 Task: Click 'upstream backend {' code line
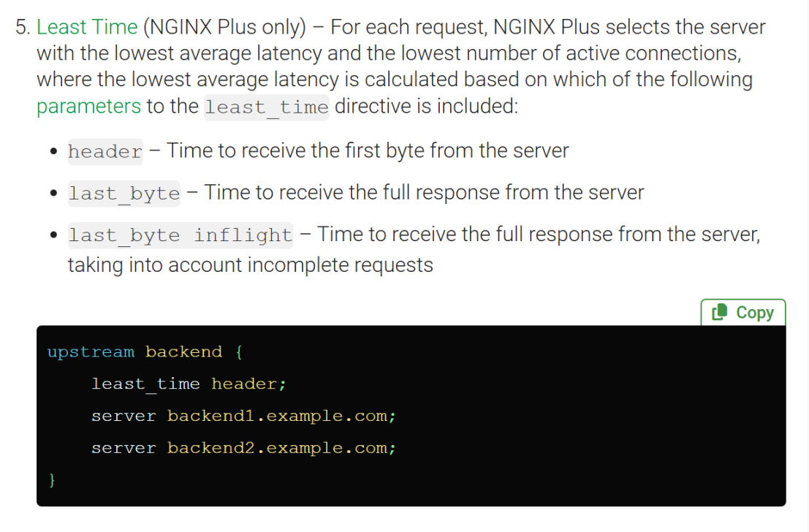click(x=145, y=352)
